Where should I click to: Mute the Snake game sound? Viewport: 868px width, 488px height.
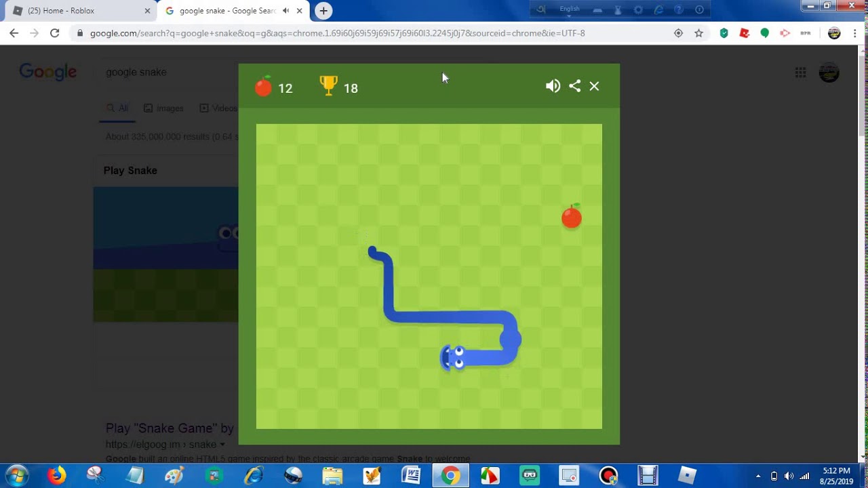(553, 86)
